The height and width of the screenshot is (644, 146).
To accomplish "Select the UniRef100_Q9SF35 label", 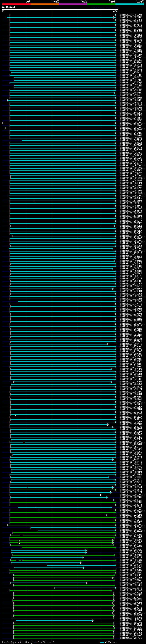I will point(131,90).
